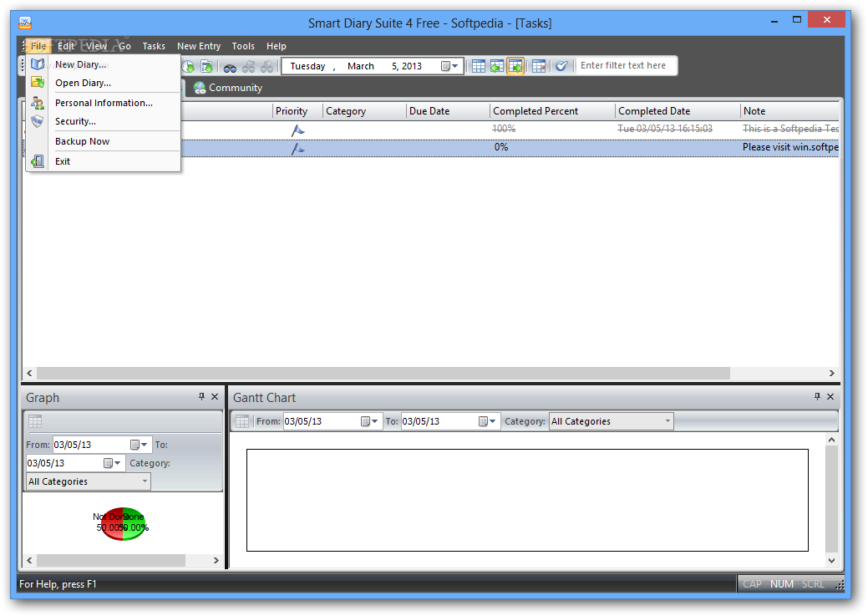The height and width of the screenshot is (616, 868).
Task: Click priority flag of the 100% task row
Action: coord(297,130)
